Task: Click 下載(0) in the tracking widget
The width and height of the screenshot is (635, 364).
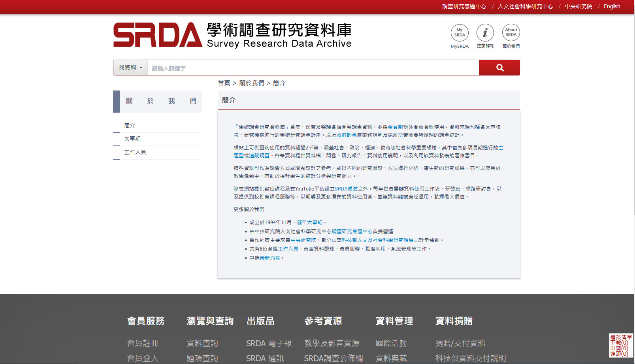Action: (619, 343)
